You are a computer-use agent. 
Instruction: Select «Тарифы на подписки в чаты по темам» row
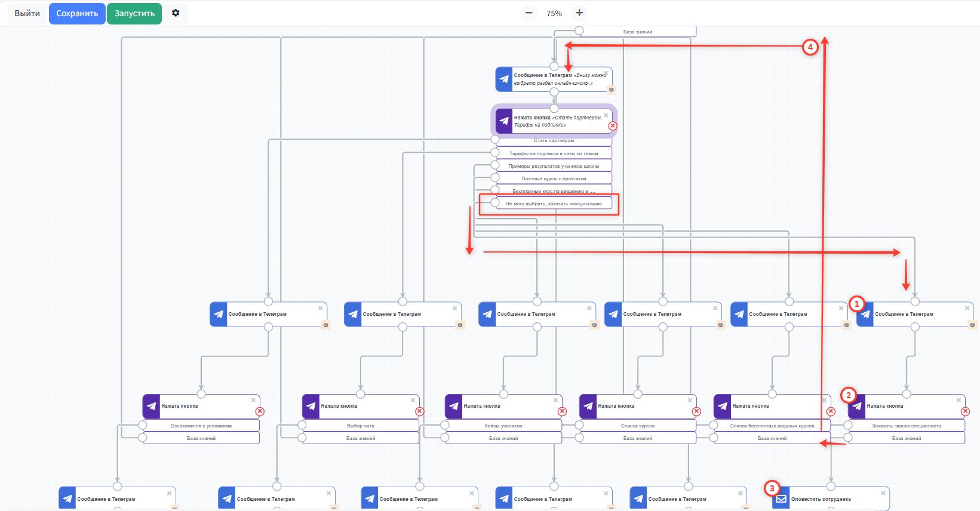(x=554, y=153)
